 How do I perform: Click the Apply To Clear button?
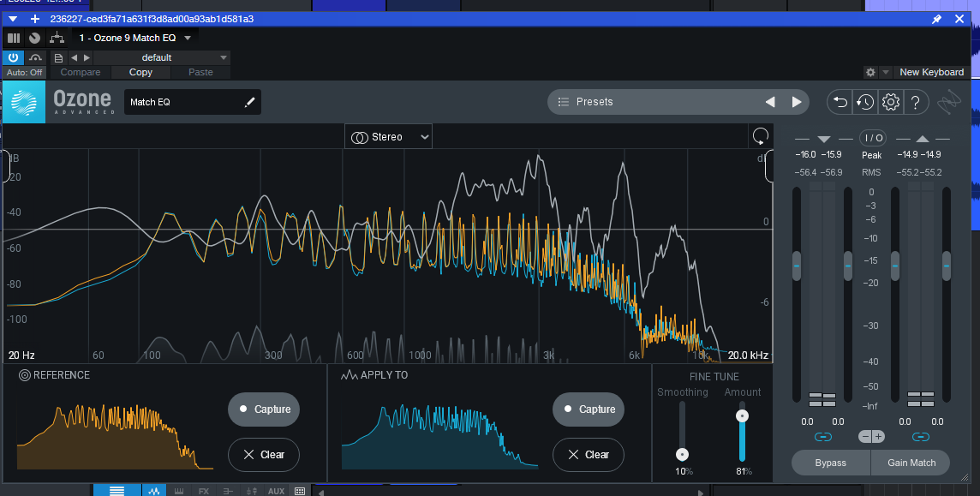[x=589, y=454]
